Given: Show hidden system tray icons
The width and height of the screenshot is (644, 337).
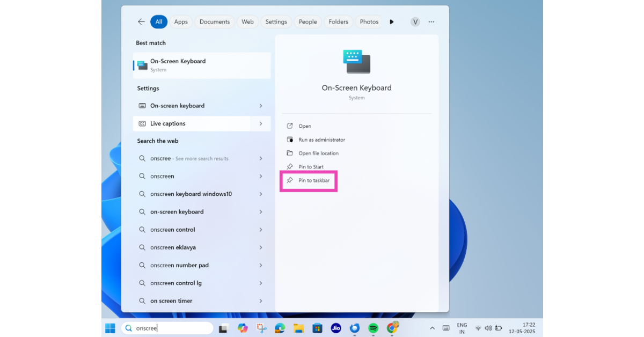Looking at the screenshot, I should [x=432, y=328].
